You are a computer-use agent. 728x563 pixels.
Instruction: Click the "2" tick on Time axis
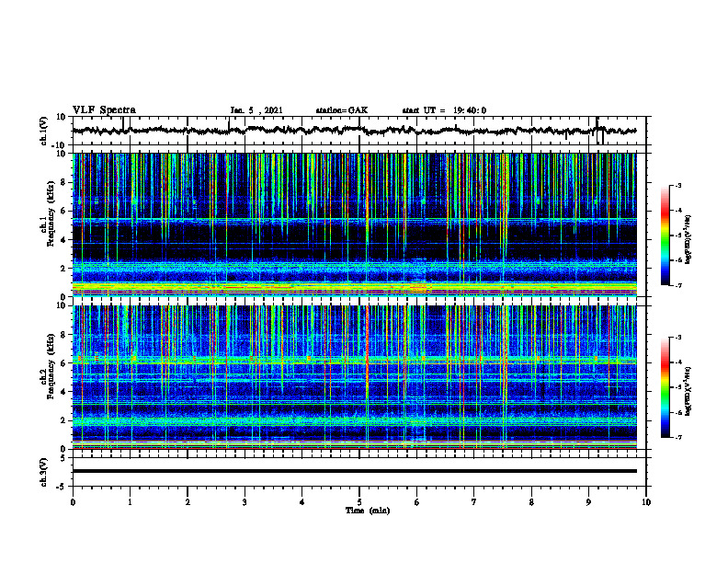[x=188, y=502]
